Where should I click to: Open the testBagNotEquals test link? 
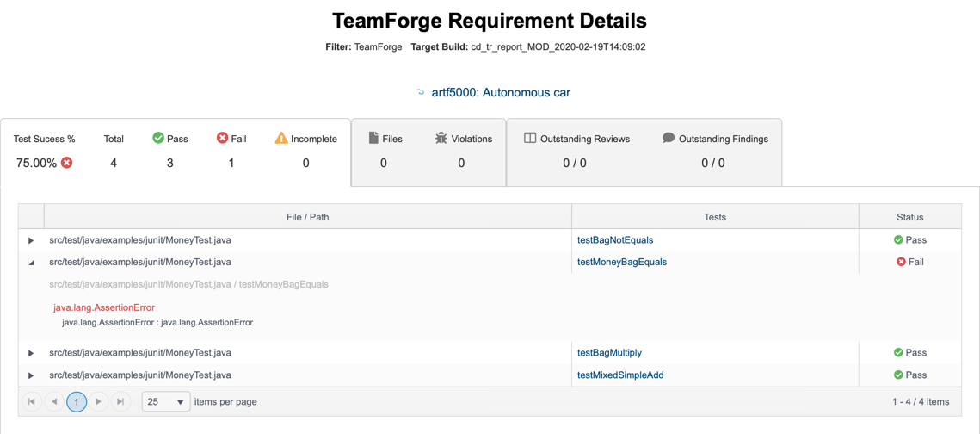616,239
